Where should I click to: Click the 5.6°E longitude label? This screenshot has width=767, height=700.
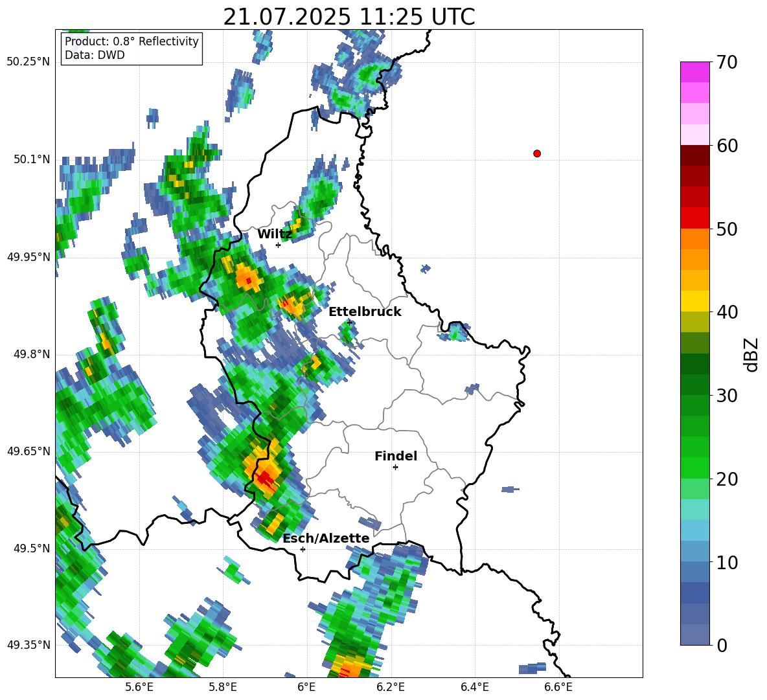[139, 687]
